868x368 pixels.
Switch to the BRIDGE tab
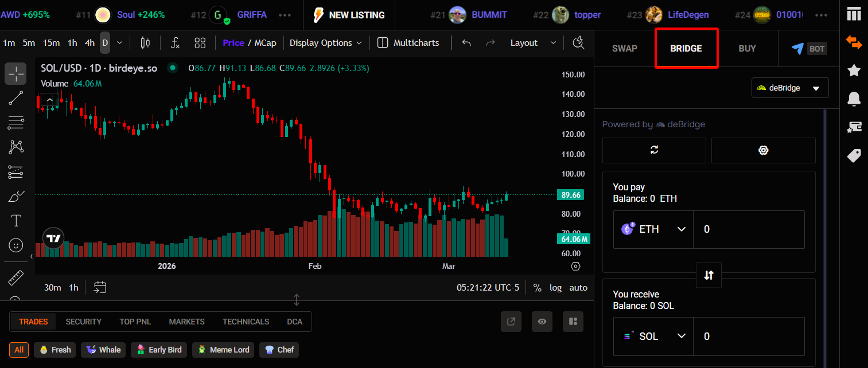(686, 49)
